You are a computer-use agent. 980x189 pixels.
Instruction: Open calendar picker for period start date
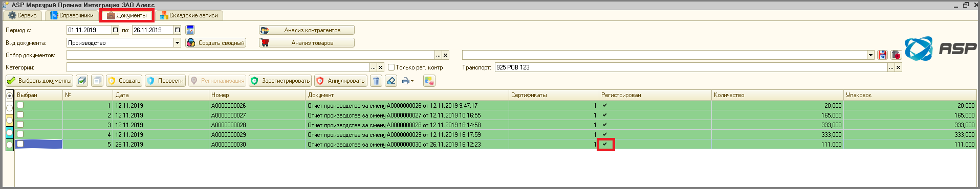click(x=115, y=30)
